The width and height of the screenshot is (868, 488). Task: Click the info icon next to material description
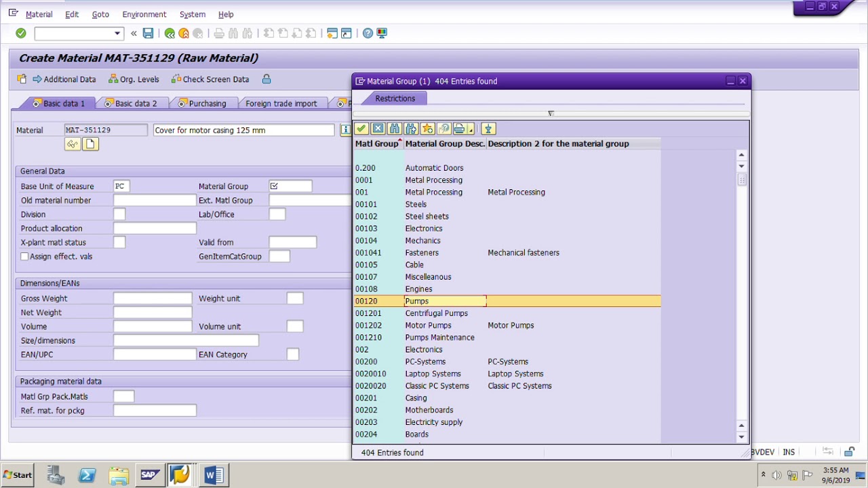tap(345, 130)
